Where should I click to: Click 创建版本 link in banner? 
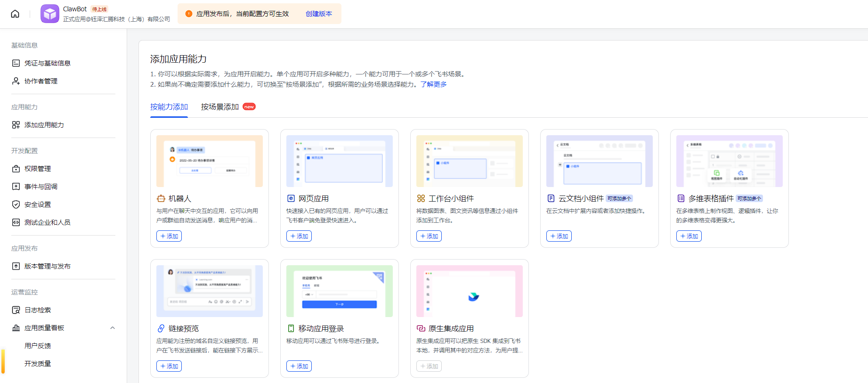pyautogui.click(x=319, y=14)
